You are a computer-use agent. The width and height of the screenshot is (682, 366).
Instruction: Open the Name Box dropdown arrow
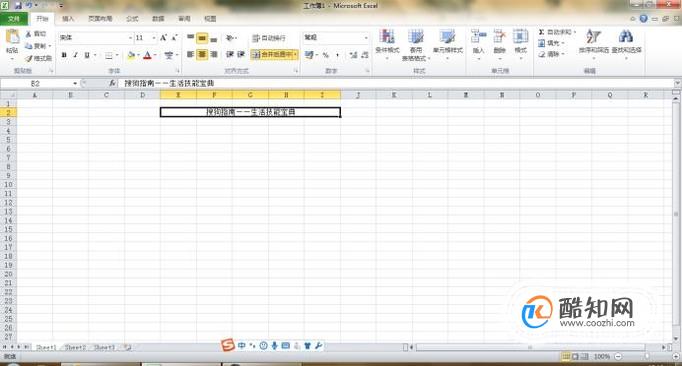click(75, 84)
